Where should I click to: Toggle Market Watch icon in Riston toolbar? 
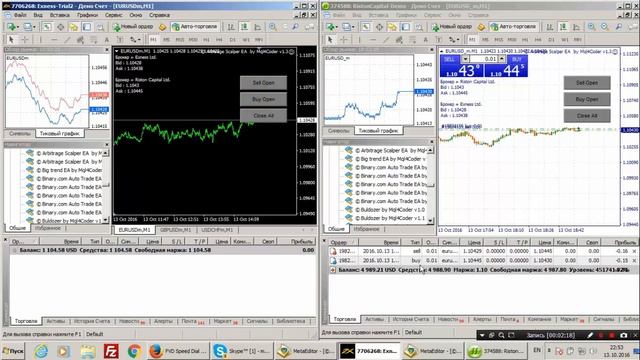(366, 27)
